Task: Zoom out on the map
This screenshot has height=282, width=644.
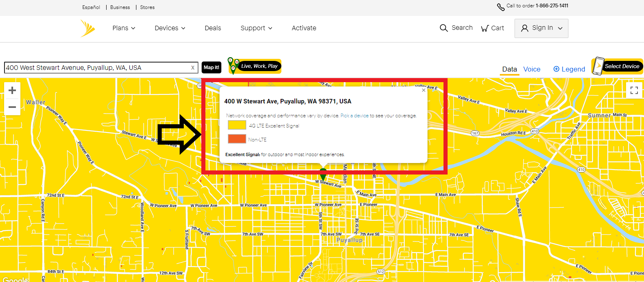Action: tap(12, 107)
